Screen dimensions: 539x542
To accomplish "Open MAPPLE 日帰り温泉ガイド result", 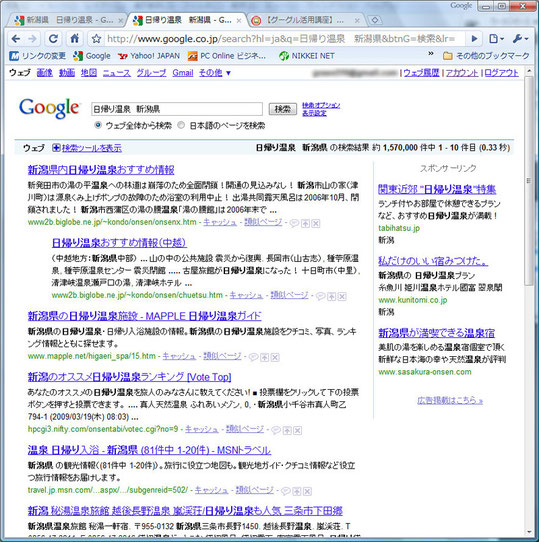I will click(x=145, y=316).
